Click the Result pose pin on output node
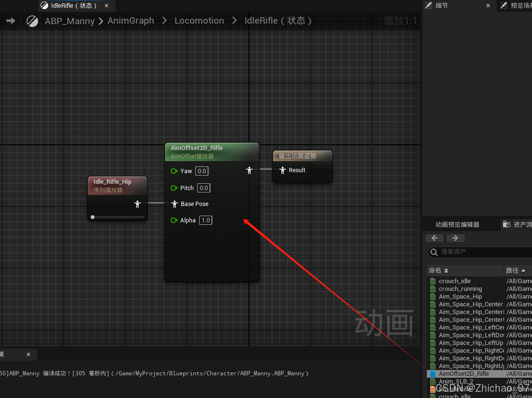Screen dimensions: 532x398 point(282,170)
